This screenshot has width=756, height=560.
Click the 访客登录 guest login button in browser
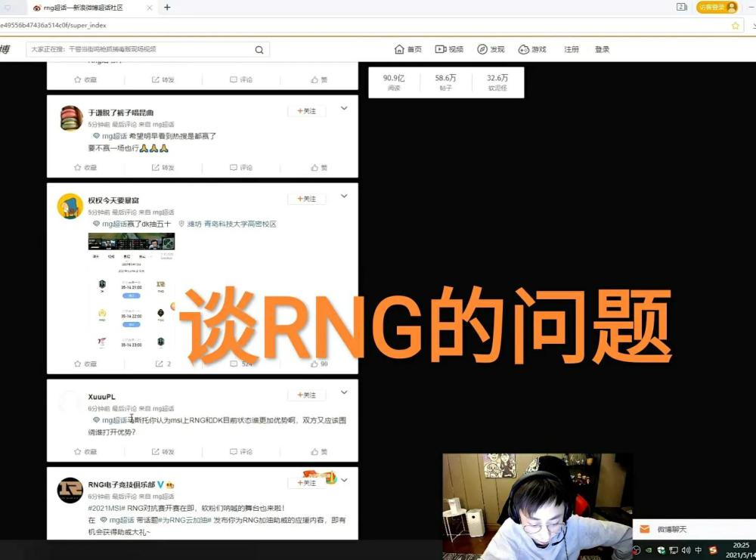717,8
